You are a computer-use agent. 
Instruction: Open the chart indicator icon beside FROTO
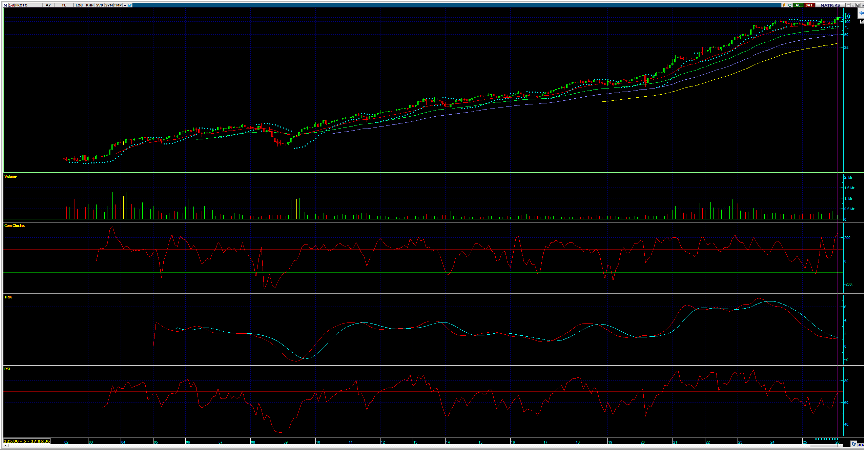point(12,5)
